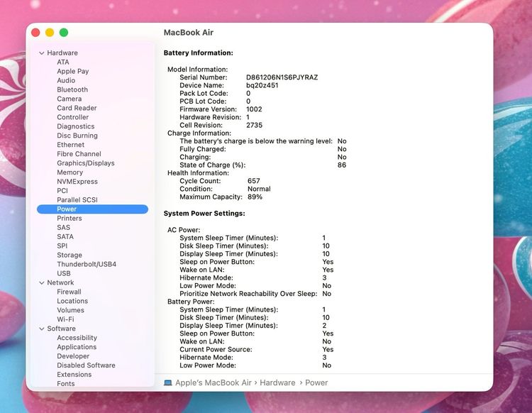Viewport: 532px width, 413px height.
Task: Click the State of Charge value 86
Action: pyautogui.click(x=342, y=165)
